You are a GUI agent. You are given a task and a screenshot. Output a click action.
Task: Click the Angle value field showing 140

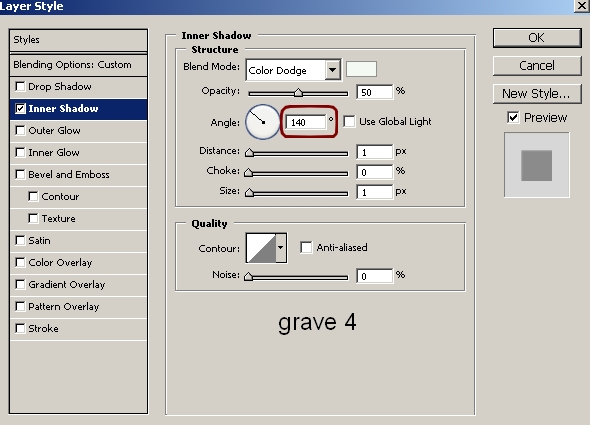pos(306,122)
